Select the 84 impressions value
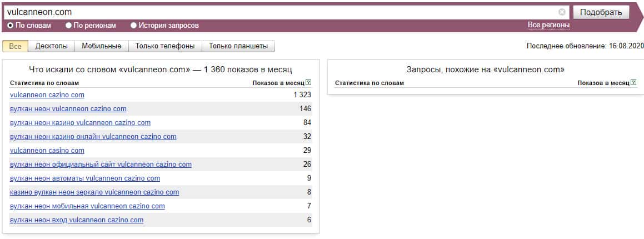Image resolution: width=644 pixels, height=239 pixels. pyautogui.click(x=307, y=123)
